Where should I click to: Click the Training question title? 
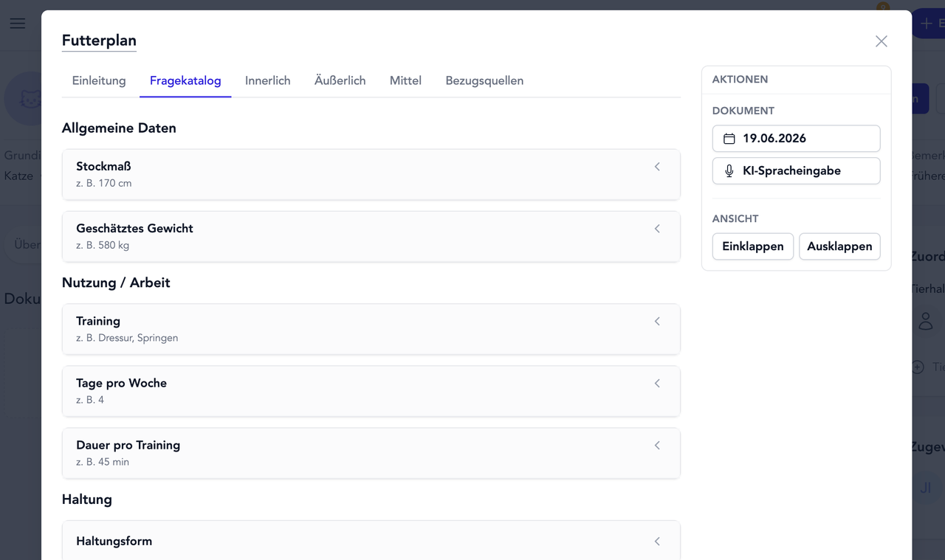tap(98, 322)
